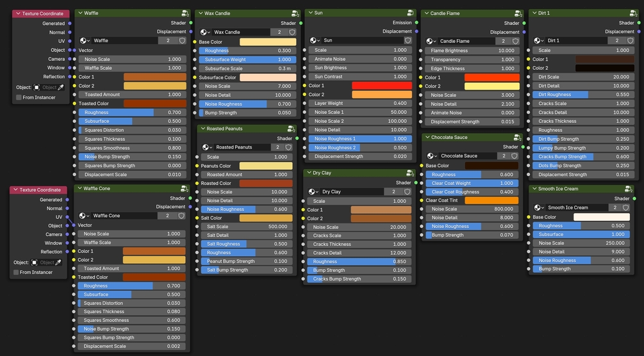
Task: Collapse the Sun node
Action: click(x=310, y=13)
